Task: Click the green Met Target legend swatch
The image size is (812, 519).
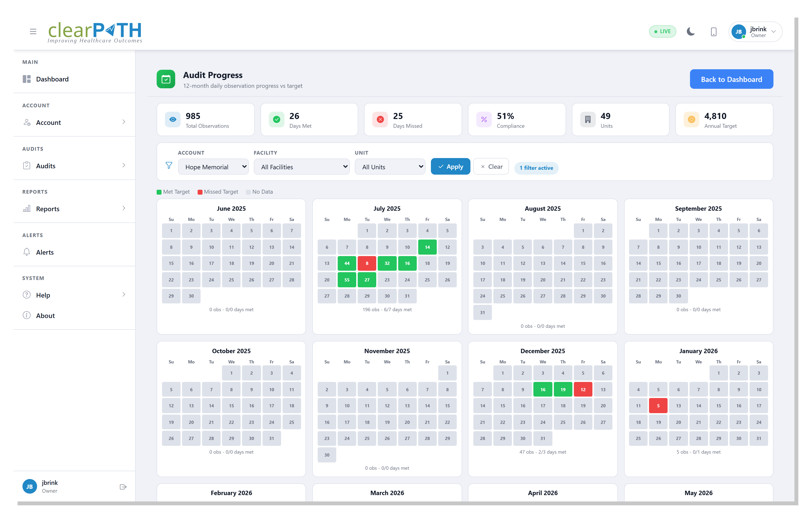Action: 159,192
